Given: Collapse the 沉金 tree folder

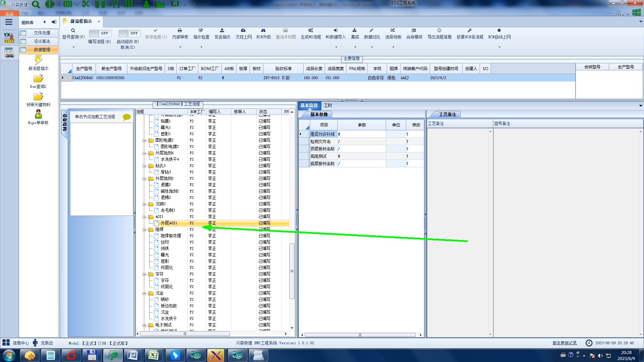Looking at the screenshot, I should tap(144, 293).
